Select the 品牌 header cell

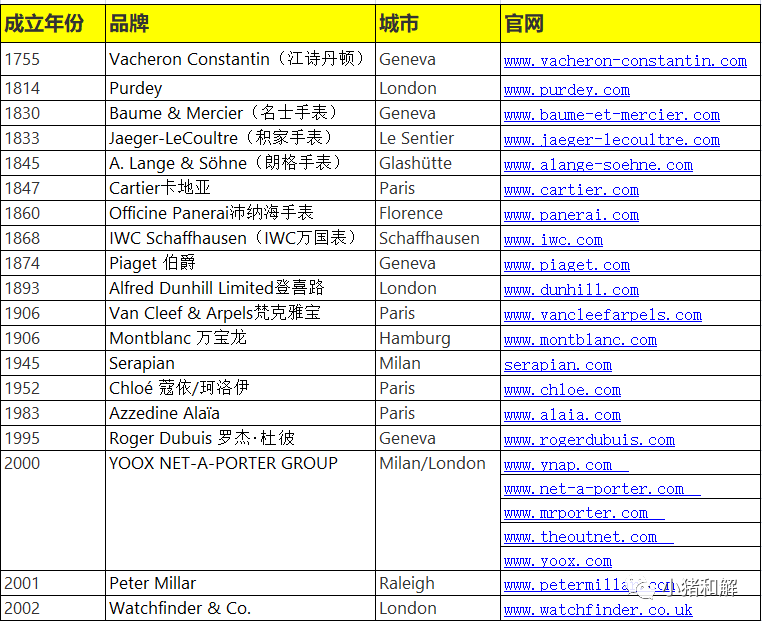pos(241,23)
